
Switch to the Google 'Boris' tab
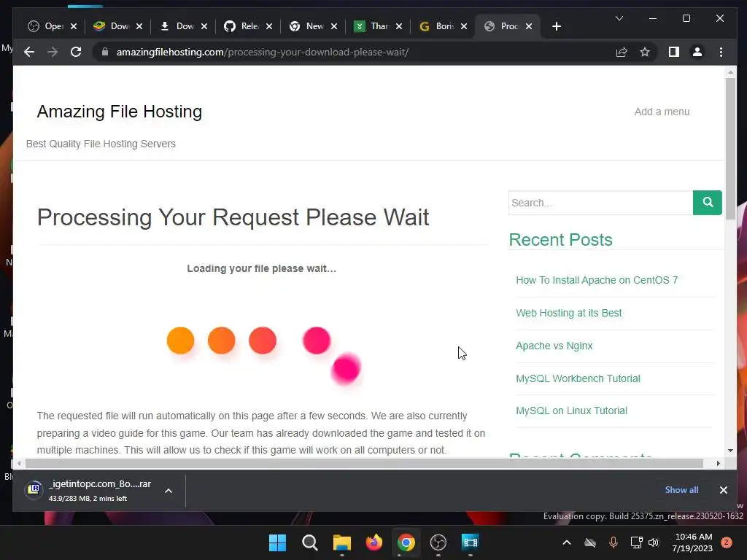click(438, 26)
